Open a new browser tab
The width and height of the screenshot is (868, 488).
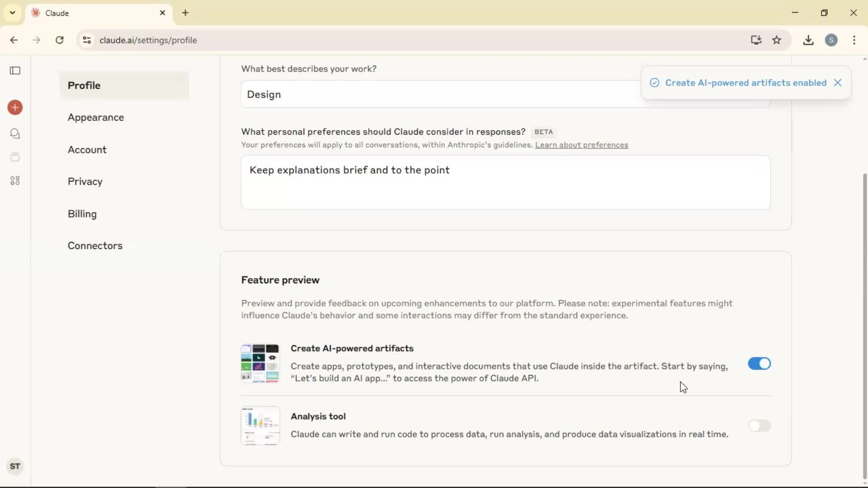pos(185,13)
